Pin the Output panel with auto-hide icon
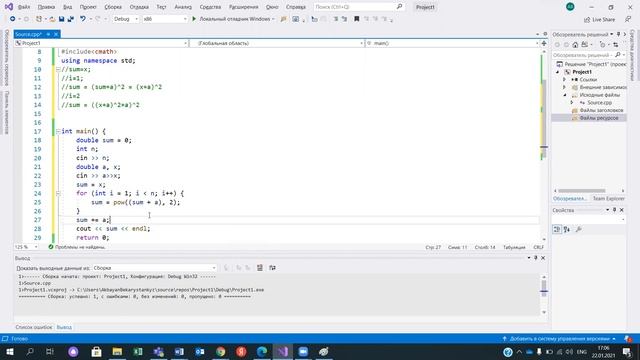 (536, 258)
